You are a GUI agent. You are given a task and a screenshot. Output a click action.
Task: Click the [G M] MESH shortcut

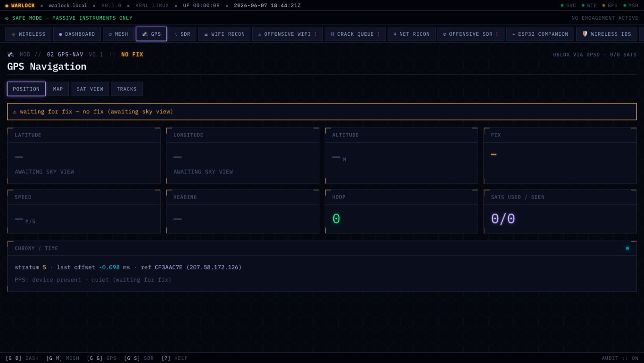coord(63,358)
